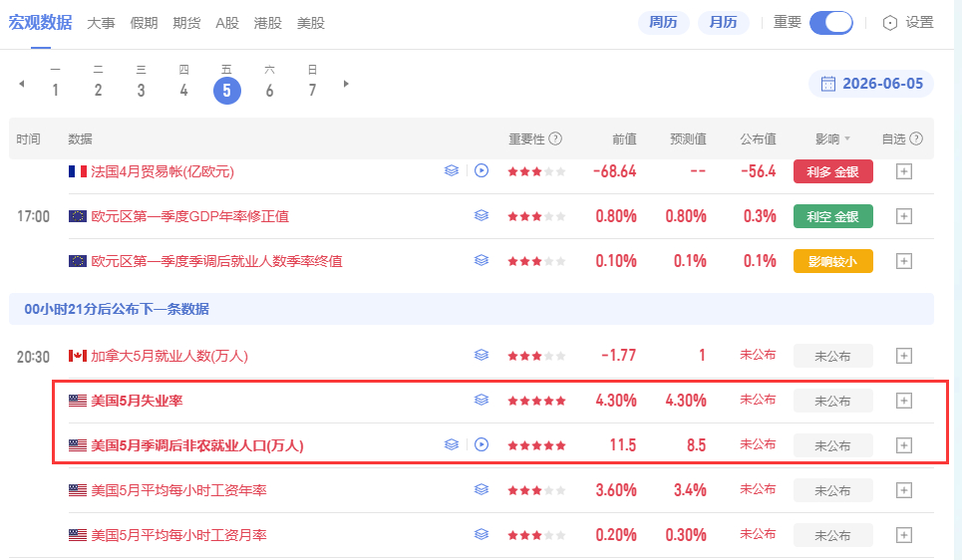962x560 pixels.
Task: Click the 17:00 time label
Action: tap(33, 216)
